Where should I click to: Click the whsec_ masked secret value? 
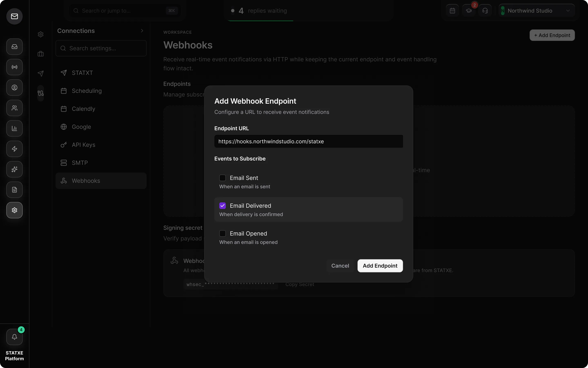coord(230,284)
